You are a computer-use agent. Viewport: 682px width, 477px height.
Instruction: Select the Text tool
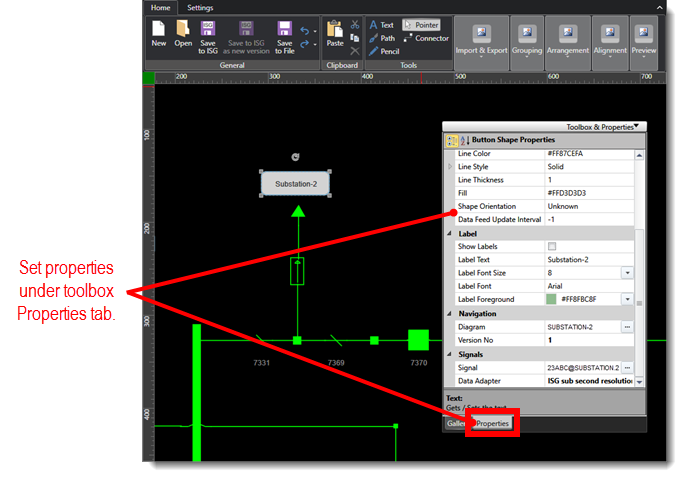[x=380, y=25]
